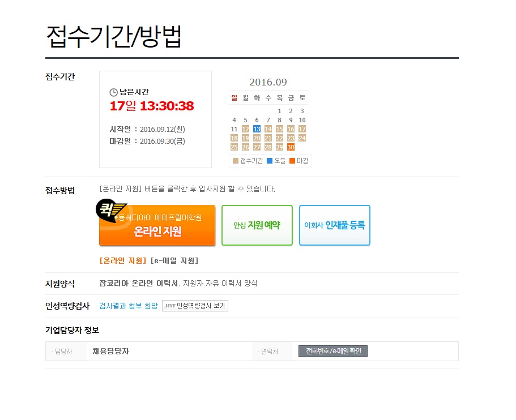This screenshot has height=420, width=516.
Task: Click 검사결과 첨부 희망 link
Action: coord(129,306)
